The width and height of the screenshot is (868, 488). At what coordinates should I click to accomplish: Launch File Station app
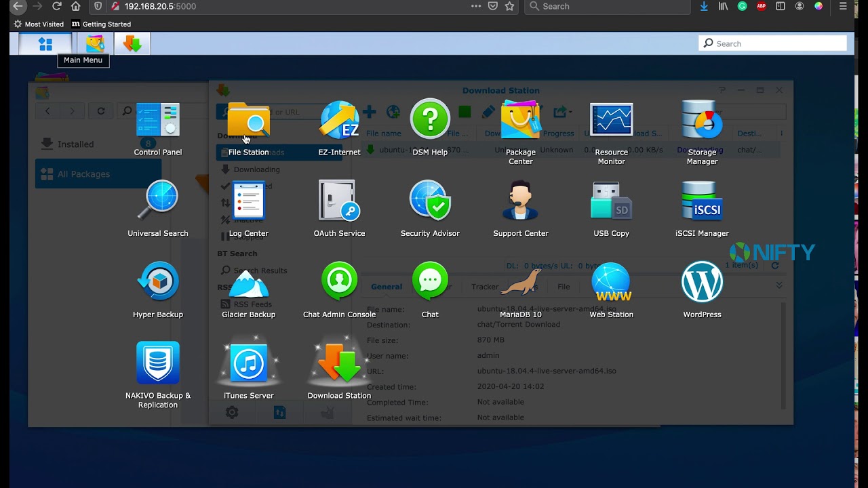(x=248, y=130)
